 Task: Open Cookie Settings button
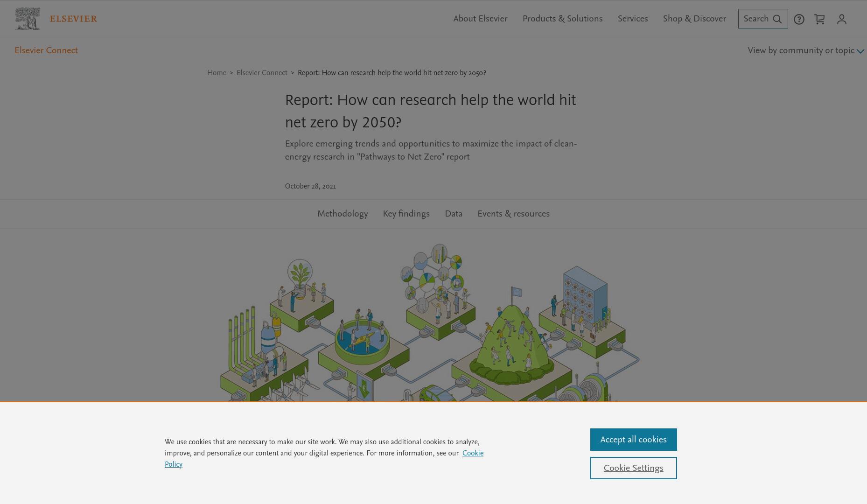point(633,468)
